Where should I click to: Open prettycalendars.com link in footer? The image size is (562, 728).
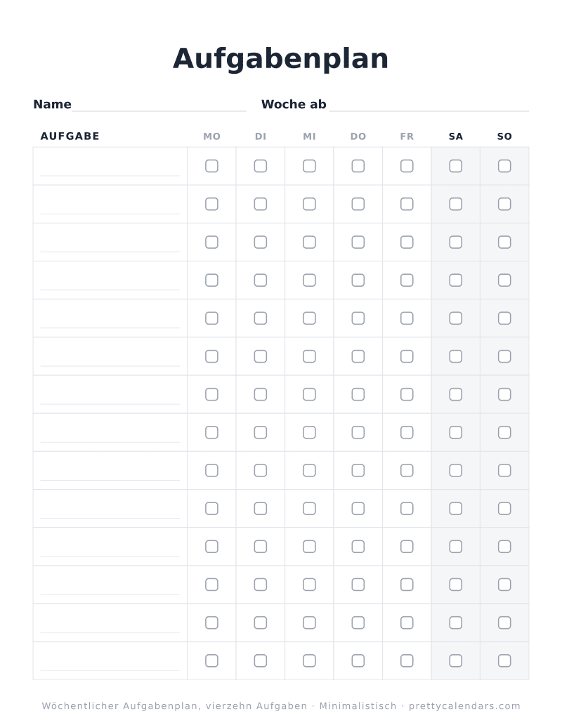pyautogui.click(x=464, y=706)
